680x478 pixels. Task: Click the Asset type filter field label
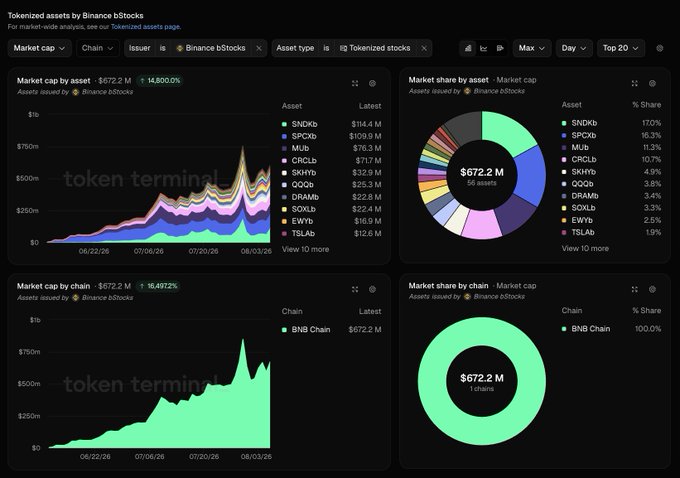295,48
